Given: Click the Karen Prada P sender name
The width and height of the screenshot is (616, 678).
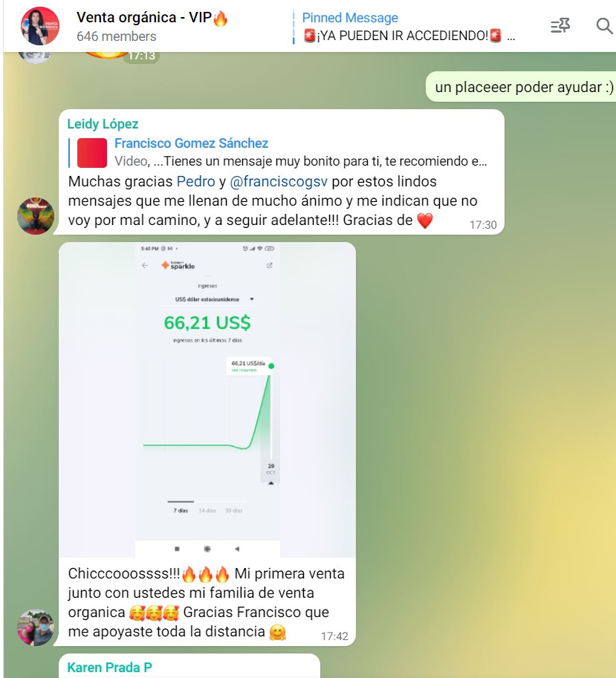Looking at the screenshot, I should pos(109,668).
